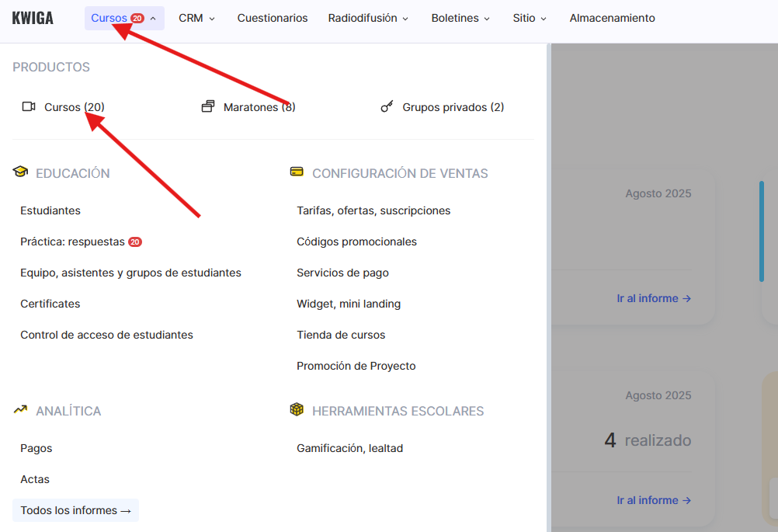
Task: Expand the Boletines menu
Action: [x=460, y=18]
